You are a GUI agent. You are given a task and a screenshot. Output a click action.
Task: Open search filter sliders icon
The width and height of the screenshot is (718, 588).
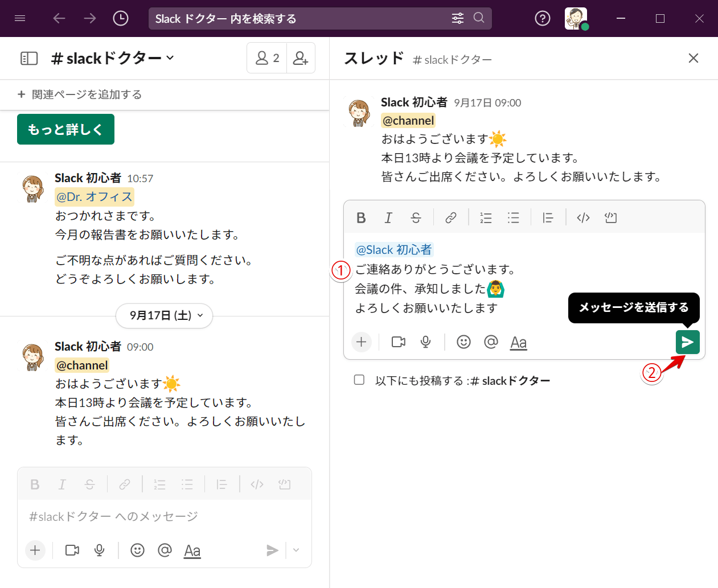(x=458, y=18)
